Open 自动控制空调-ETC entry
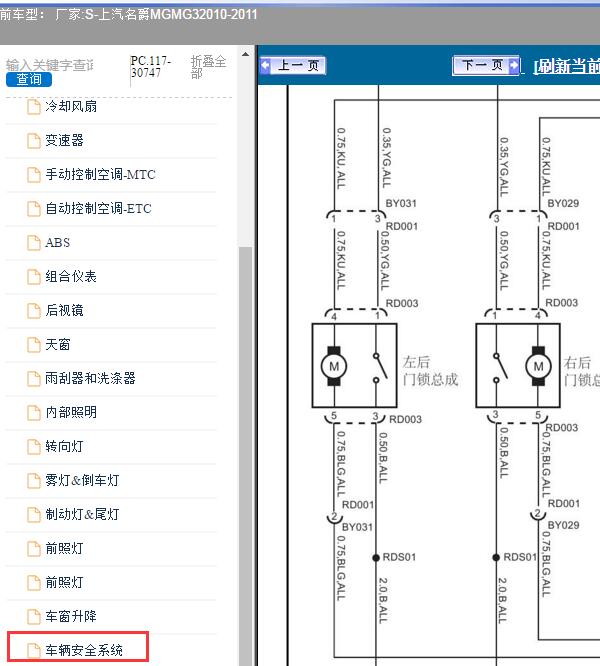600x666 pixels. coord(98,208)
